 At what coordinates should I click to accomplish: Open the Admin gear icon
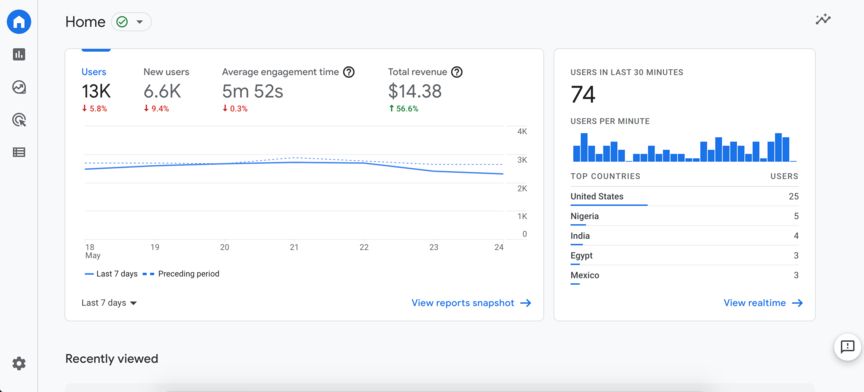[x=19, y=363]
